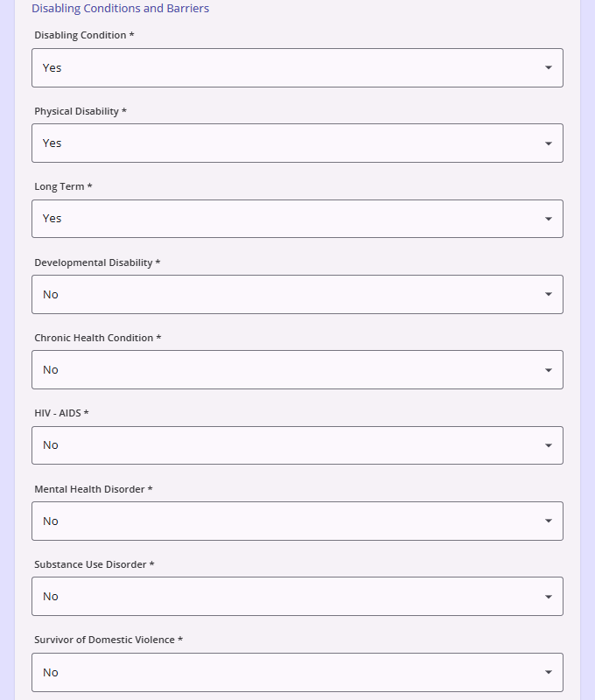This screenshot has width=595, height=700.
Task: Click the HIV - AIDS dropdown arrow
Action: (x=549, y=445)
